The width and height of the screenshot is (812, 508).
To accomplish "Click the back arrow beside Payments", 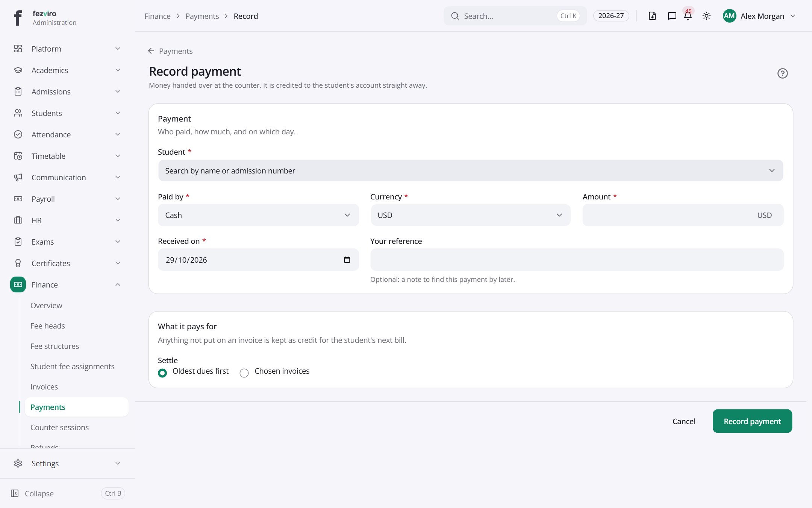I will [151, 51].
